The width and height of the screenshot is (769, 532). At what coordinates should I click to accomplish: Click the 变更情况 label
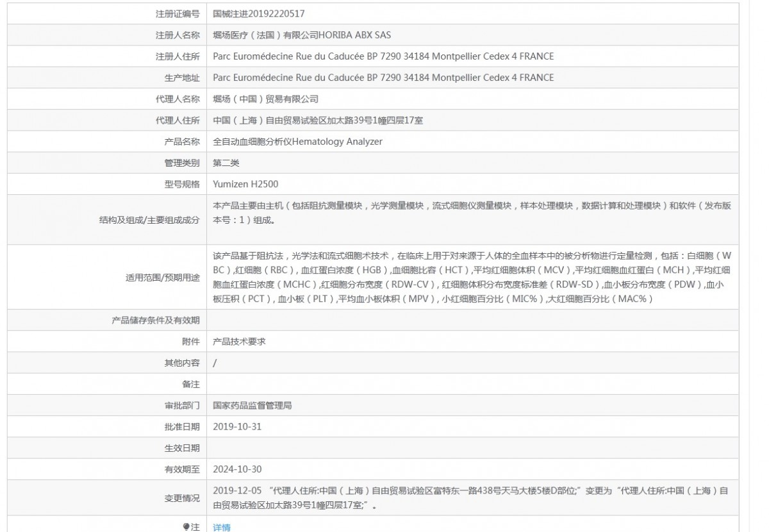pyautogui.click(x=183, y=498)
